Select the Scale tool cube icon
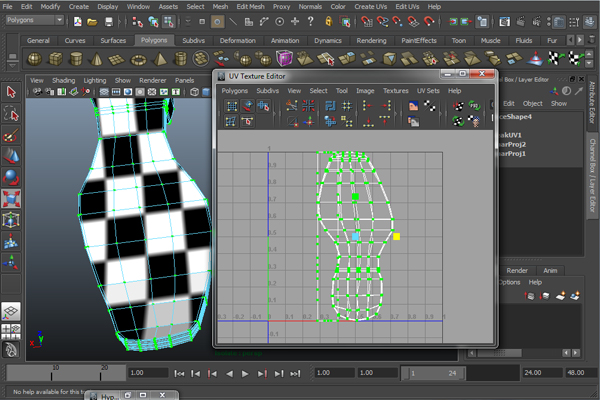This screenshot has width=600, height=400. [x=11, y=198]
